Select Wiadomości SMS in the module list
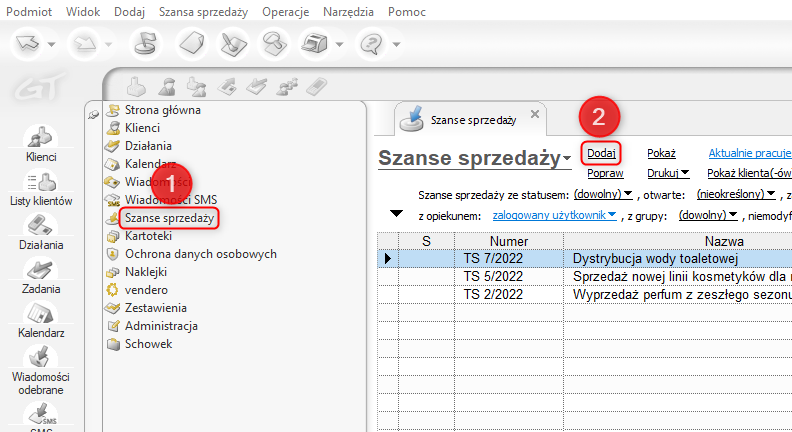The width and height of the screenshot is (792, 432). [x=171, y=200]
